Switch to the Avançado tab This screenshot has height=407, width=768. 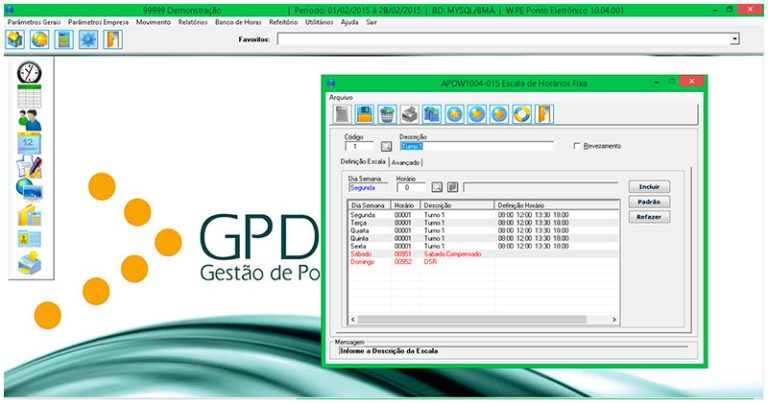pos(406,161)
